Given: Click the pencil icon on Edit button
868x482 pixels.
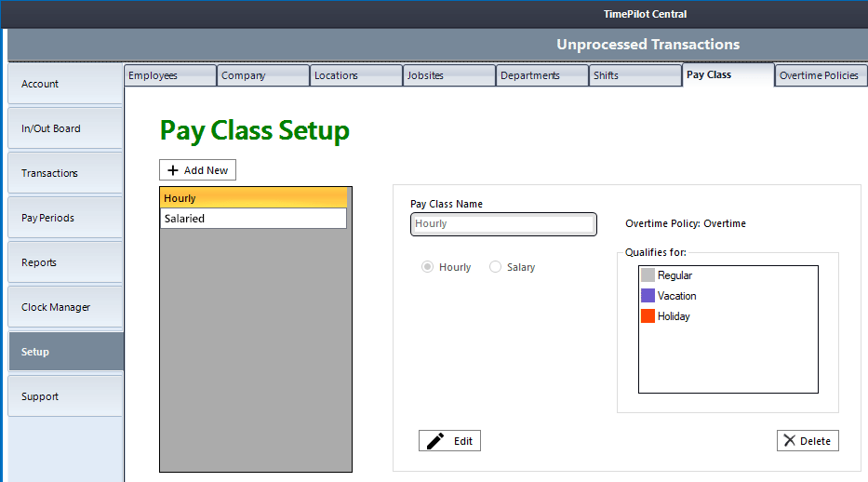Looking at the screenshot, I should click(x=435, y=441).
